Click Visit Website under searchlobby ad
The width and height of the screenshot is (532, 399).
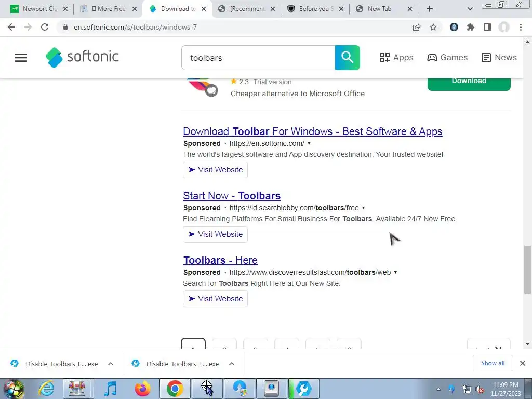pyautogui.click(x=215, y=234)
